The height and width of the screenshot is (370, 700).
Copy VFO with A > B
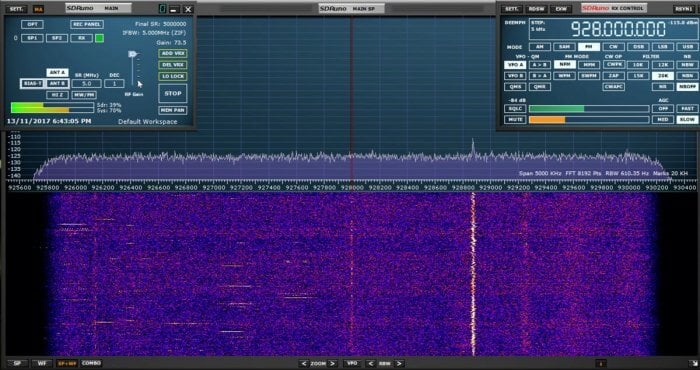coord(539,65)
